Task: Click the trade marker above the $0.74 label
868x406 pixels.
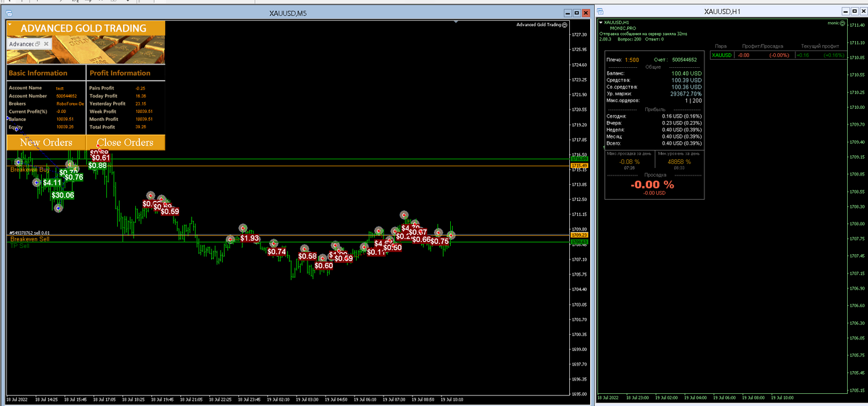Action: point(274,243)
